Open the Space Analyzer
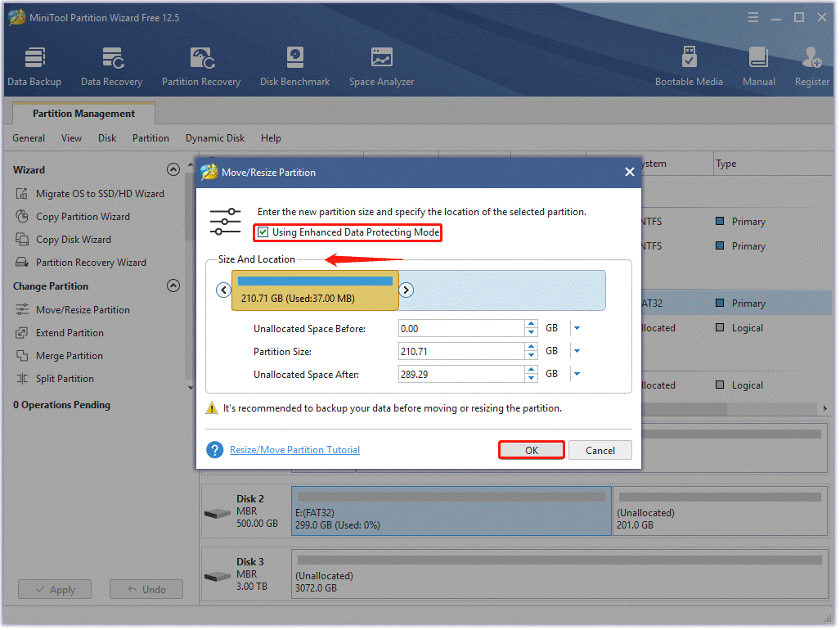Image resolution: width=840 pixels, height=630 pixels. [x=381, y=66]
